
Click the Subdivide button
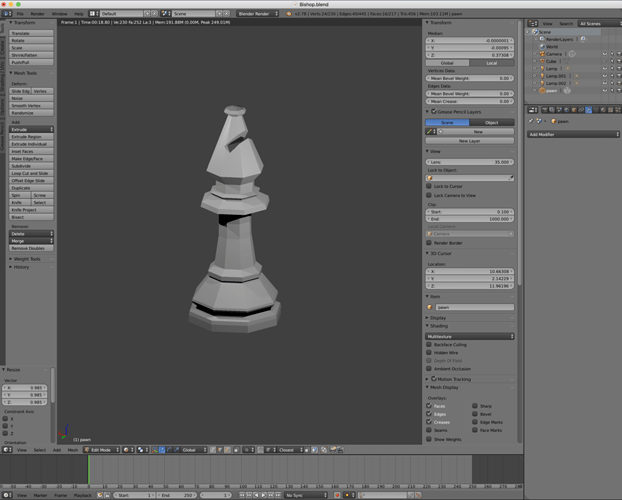31,166
